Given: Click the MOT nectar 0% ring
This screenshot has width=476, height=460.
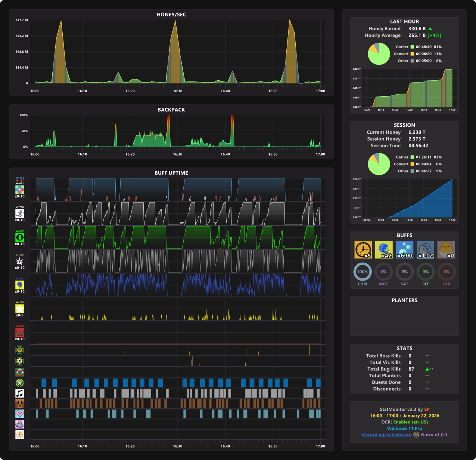Looking at the screenshot, I should tap(383, 272).
